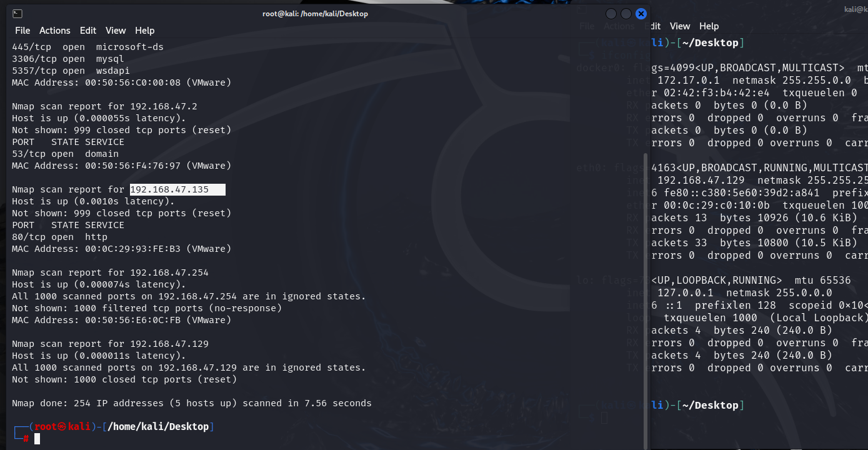Click 'txqueuelen 1000 (Local Loopback)' in background terminal
This screenshot has height=450, width=868.
[x=766, y=317]
